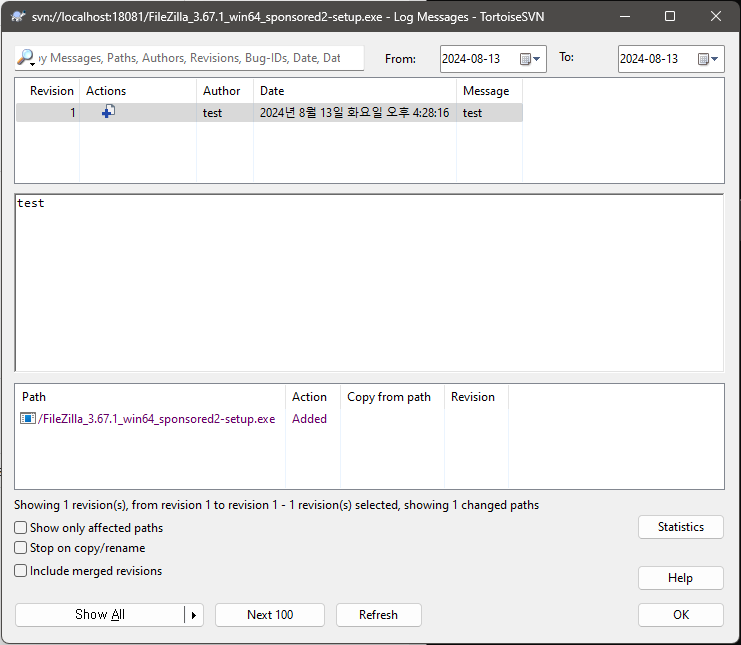Expand the Show All split-button arrow

(194, 615)
